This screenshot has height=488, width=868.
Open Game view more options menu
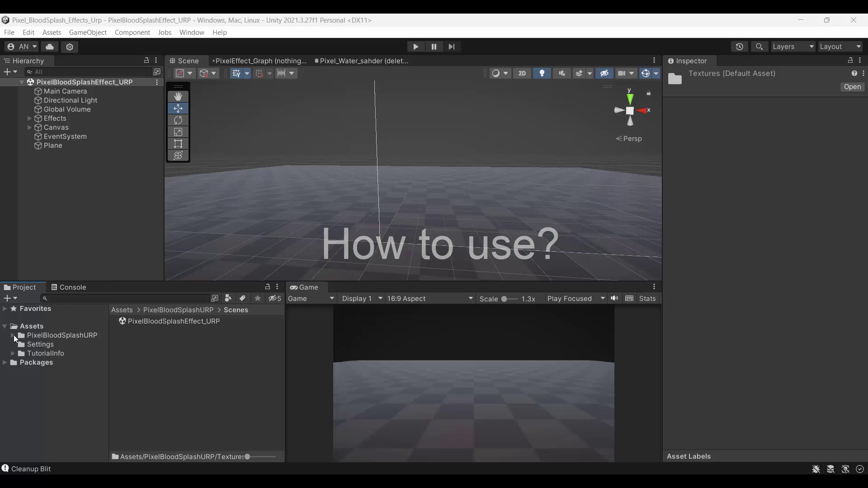pos(654,287)
